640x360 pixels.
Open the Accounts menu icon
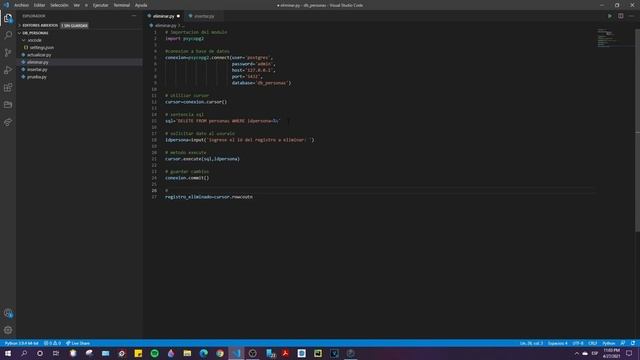8,313
